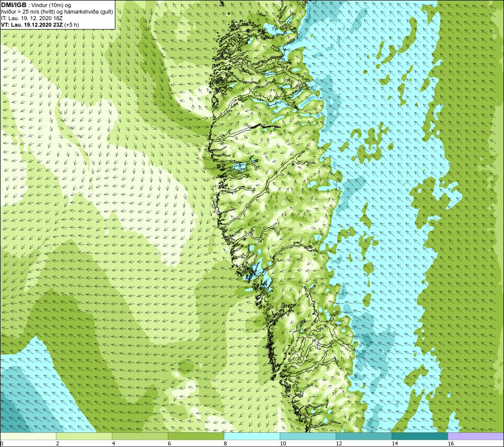This screenshot has width=504, height=447.
Task: Select the purple swatch above 16 m/s
Action: click(x=476, y=436)
